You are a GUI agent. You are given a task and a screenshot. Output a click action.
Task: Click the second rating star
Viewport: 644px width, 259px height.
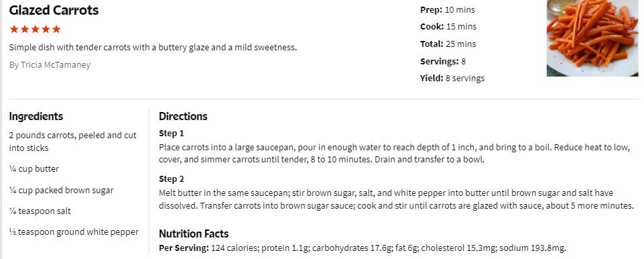pos(25,30)
